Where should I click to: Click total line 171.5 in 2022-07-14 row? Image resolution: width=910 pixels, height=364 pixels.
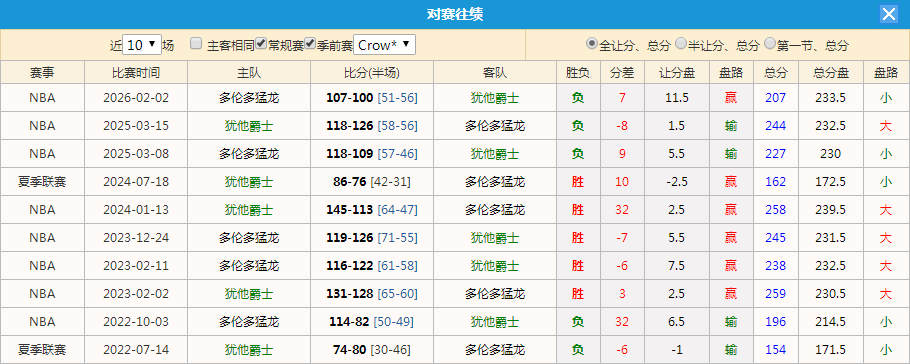[x=831, y=350]
